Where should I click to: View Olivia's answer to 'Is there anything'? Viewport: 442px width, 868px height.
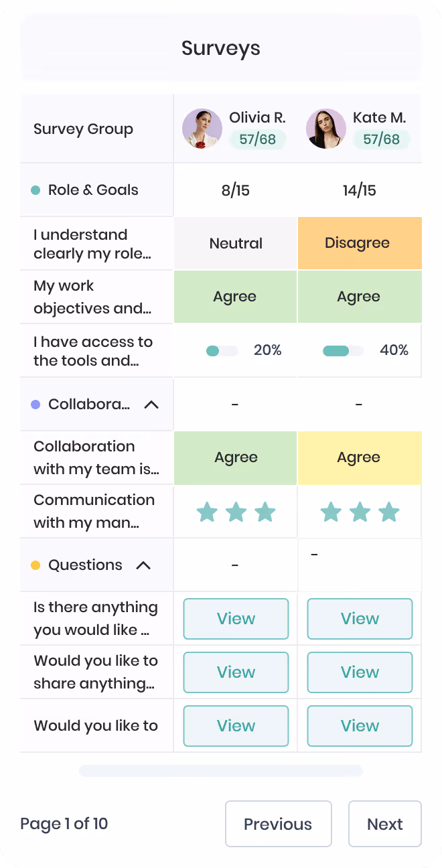tap(236, 619)
